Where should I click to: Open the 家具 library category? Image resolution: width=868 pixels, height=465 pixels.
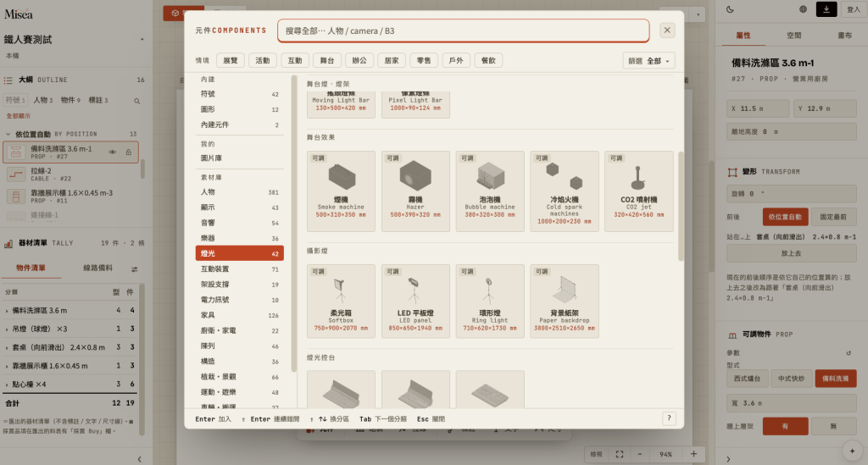tap(239, 315)
